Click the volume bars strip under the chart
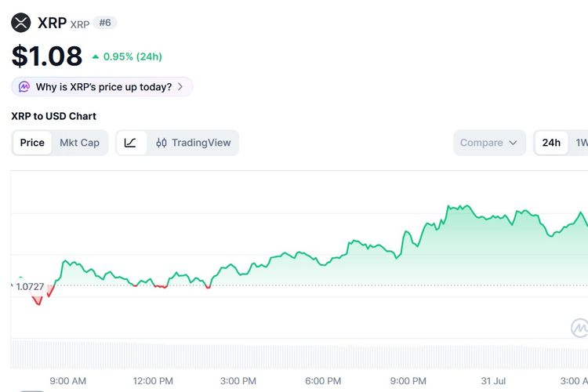 [299, 354]
